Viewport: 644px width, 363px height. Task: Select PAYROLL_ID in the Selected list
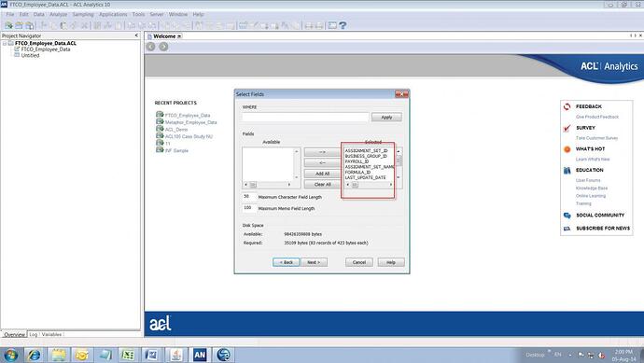[x=357, y=161]
